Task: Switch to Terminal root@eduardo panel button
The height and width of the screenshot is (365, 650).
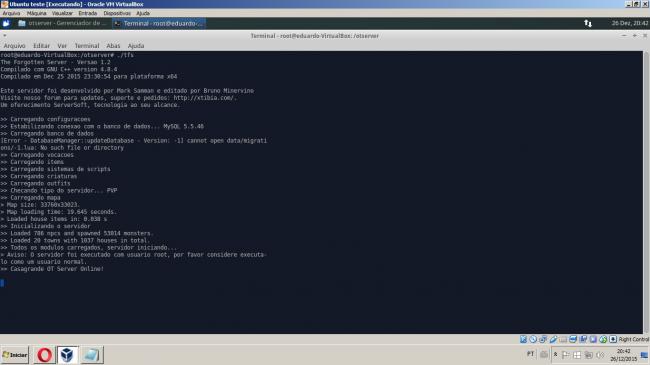Action: (160, 24)
